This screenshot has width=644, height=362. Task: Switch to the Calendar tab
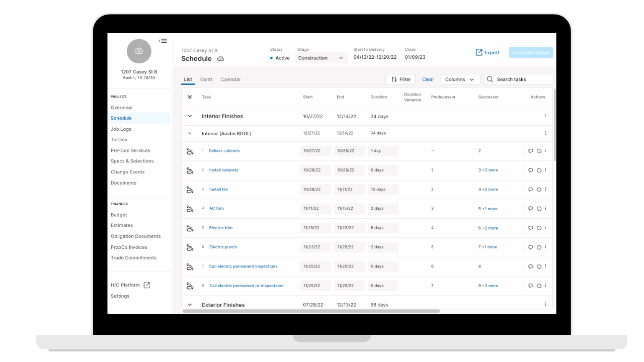[230, 79]
